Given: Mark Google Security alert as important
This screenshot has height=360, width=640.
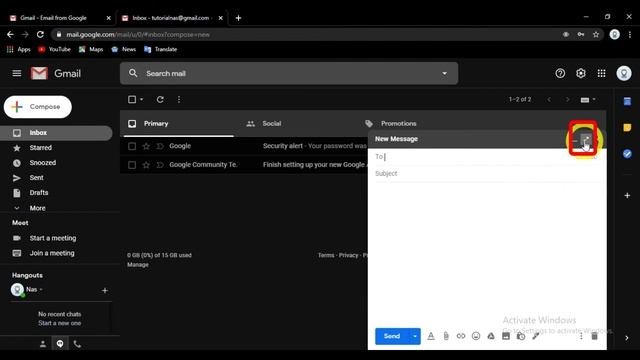Looking at the screenshot, I should point(160,146).
